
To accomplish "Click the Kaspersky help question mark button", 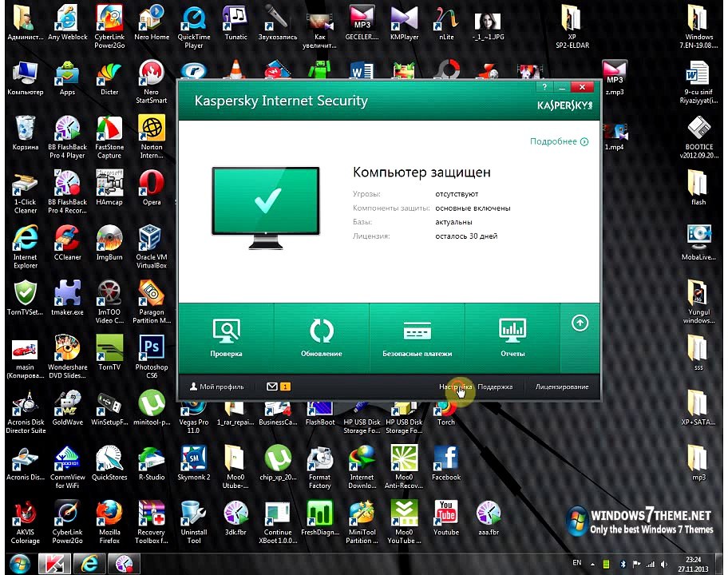I will coord(544,87).
